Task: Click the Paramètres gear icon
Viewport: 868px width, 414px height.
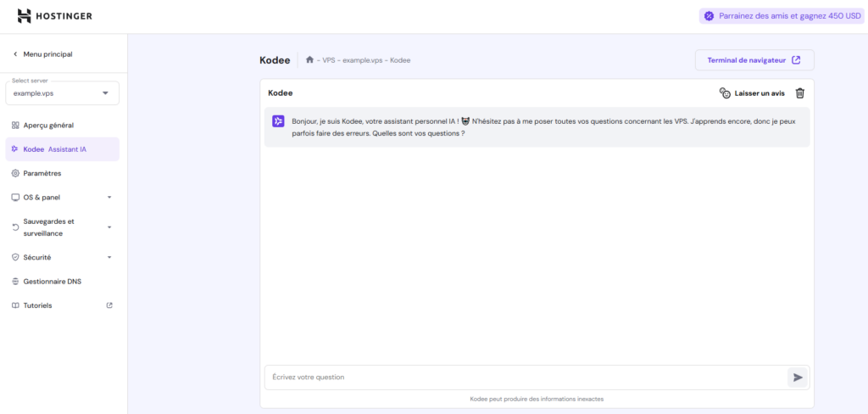Action: 15,173
